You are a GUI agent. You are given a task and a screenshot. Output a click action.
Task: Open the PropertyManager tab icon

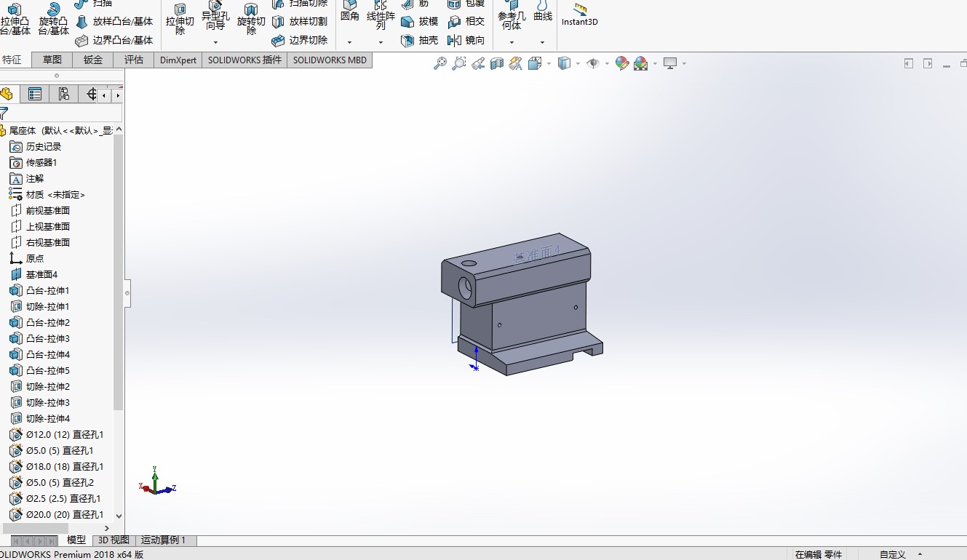point(34,94)
